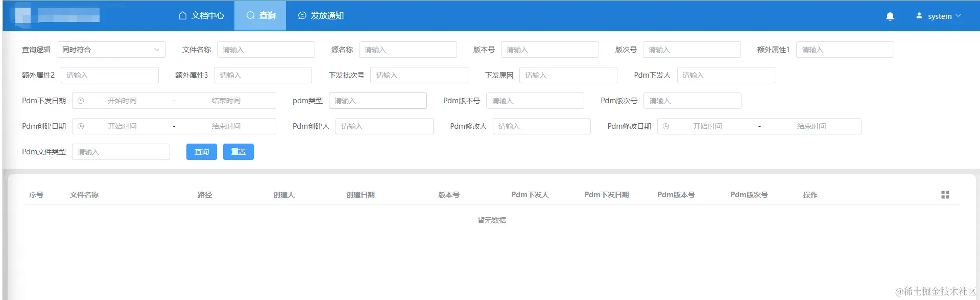Viewport: 980px width, 300px height.
Task: Click the 路径 column header
Action: [205, 195]
